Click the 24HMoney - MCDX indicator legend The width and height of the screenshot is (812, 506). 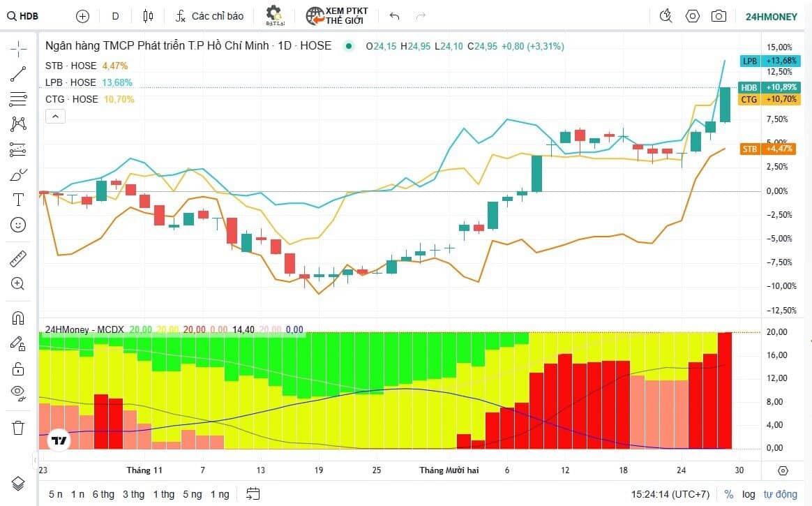(84, 329)
